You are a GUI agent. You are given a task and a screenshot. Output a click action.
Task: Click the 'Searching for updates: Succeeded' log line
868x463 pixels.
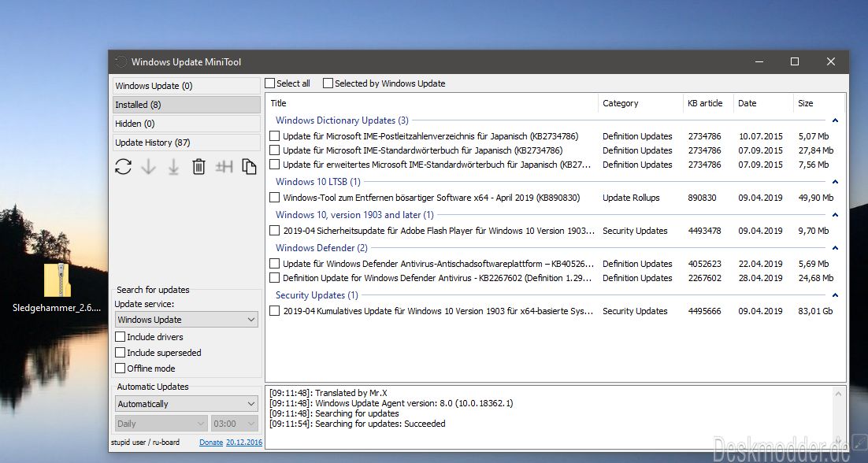(x=357, y=424)
